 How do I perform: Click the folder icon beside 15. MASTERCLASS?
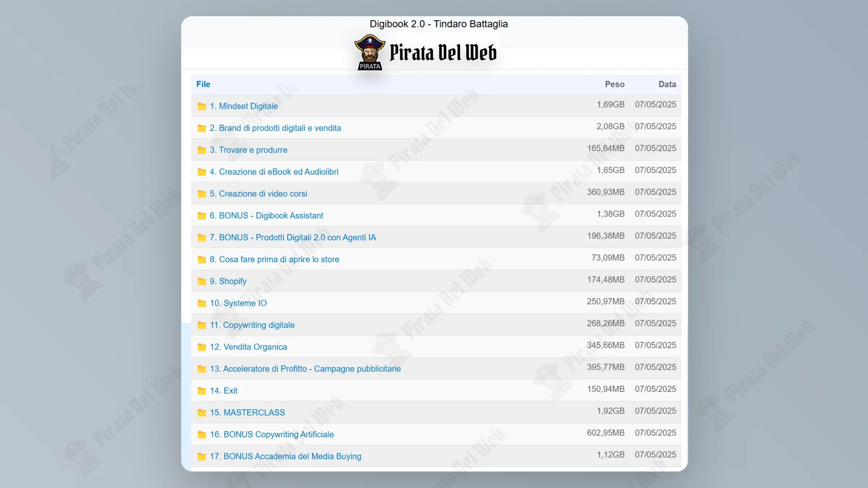[201, 412]
